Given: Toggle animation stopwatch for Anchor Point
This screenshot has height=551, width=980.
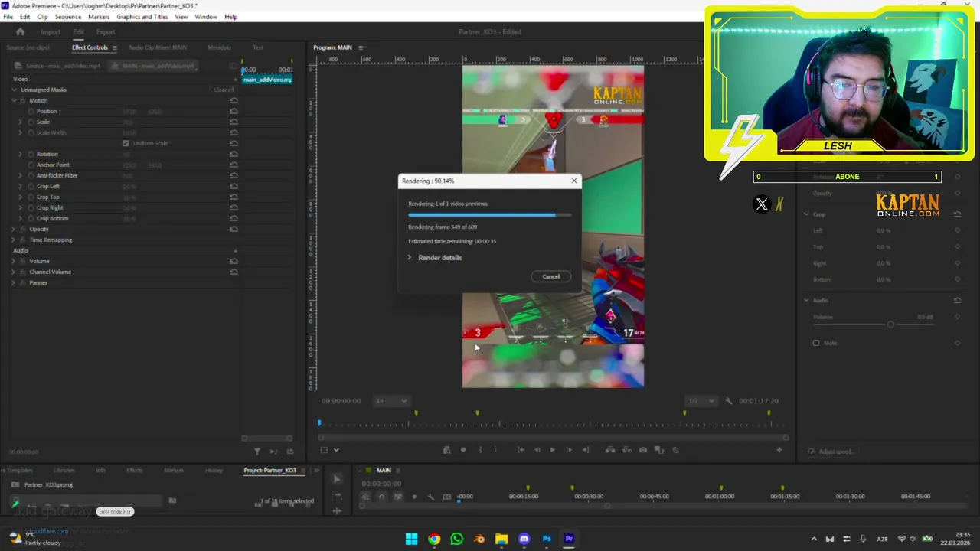Looking at the screenshot, I should pyautogui.click(x=31, y=165).
